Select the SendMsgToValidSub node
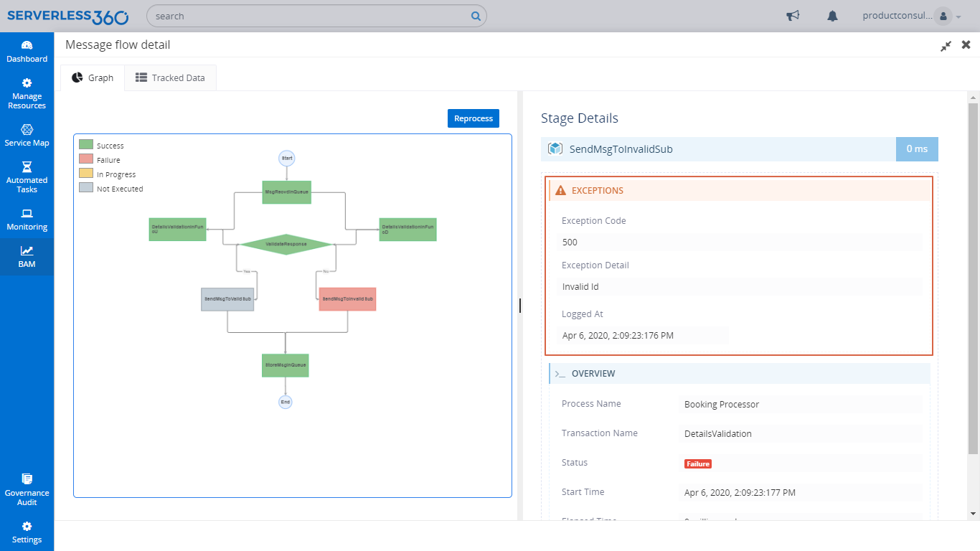The image size is (980, 551). tap(227, 298)
